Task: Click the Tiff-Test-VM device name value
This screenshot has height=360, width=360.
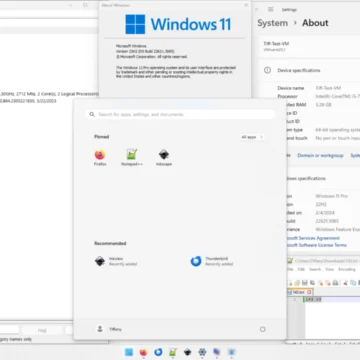Action: pyautogui.click(x=328, y=88)
